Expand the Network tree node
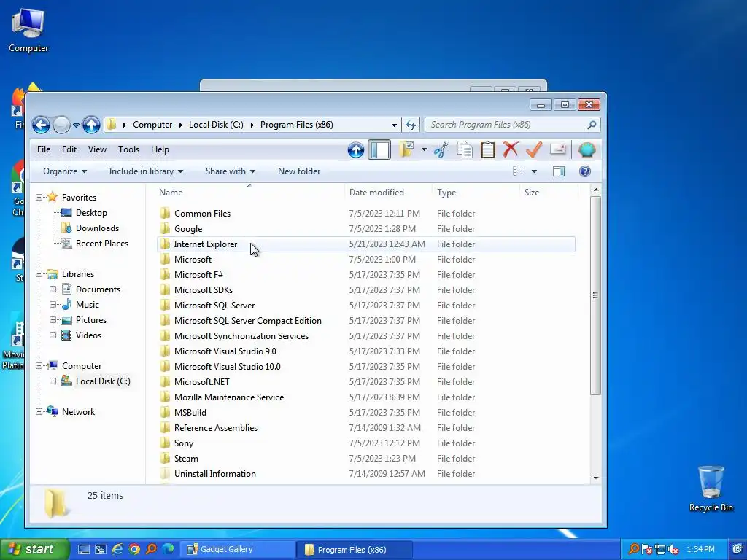747x560 pixels. [39, 411]
